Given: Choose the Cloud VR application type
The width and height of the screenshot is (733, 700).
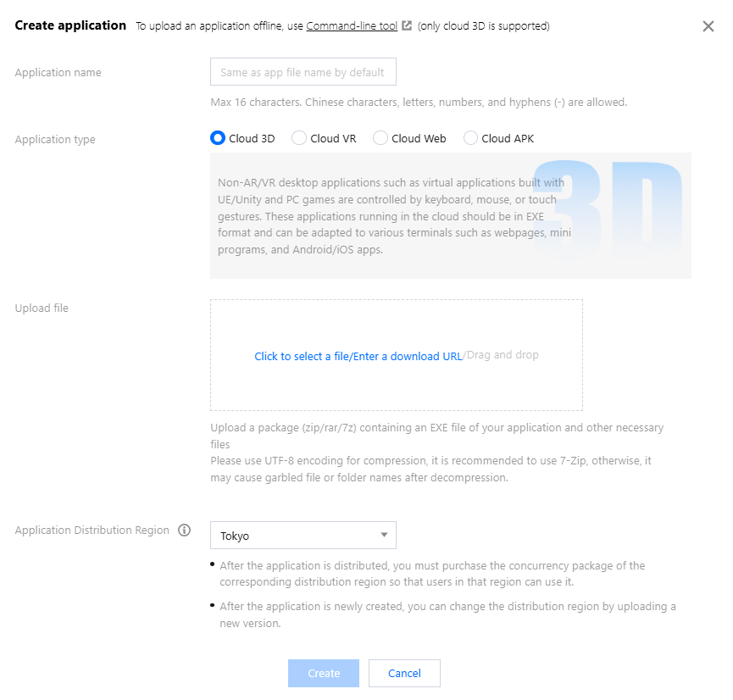Looking at the screenshot, I should (x=299, y=138).
